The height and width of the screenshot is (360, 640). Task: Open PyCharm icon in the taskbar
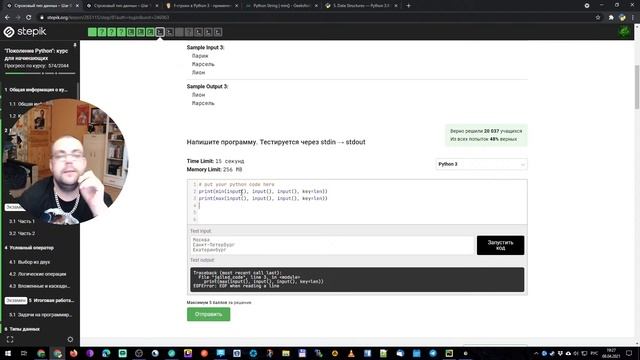point(449,353)
